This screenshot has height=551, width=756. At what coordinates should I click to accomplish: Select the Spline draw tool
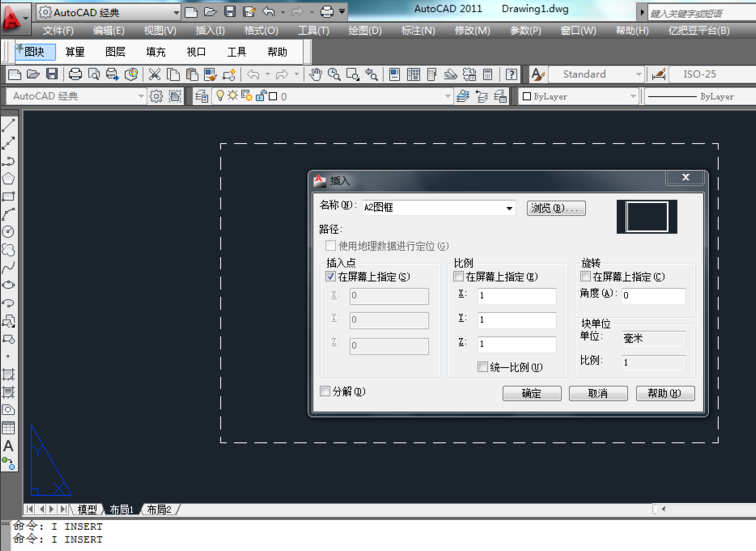click(x=9, y=268)
